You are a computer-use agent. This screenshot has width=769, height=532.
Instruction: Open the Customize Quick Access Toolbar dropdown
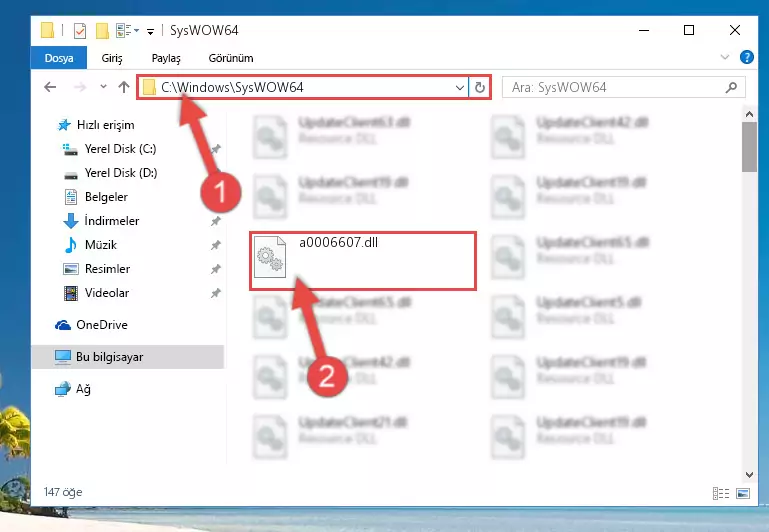[151, 31]
